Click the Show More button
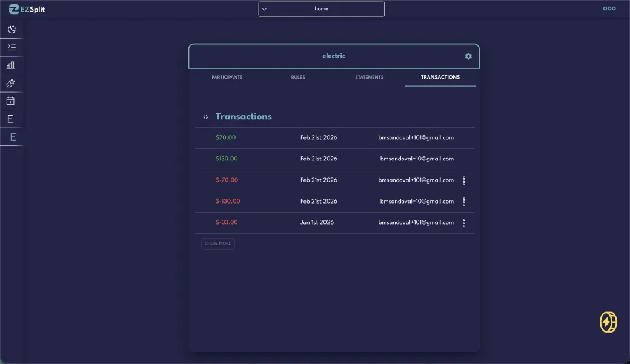This screenshot has width=630, height=364. 217,243
